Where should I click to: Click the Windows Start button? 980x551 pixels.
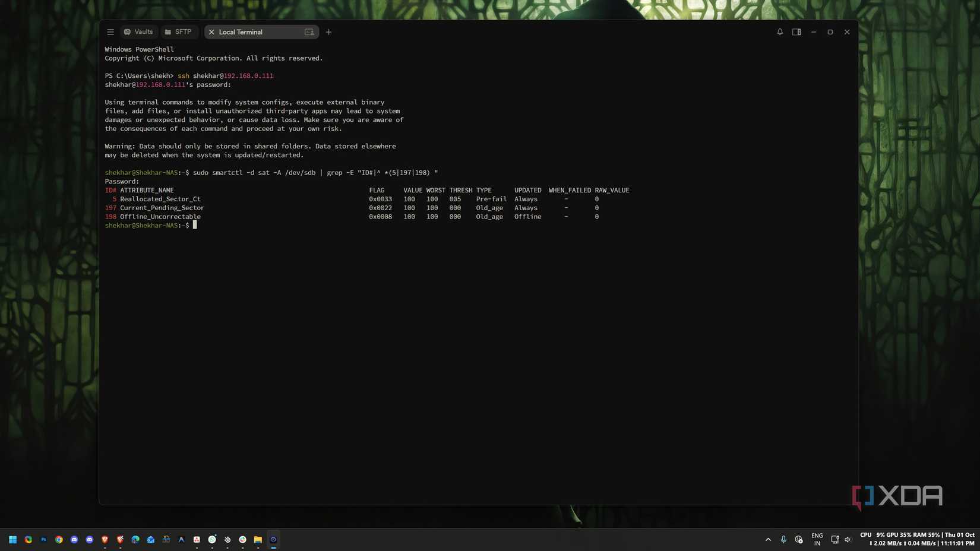[x=12, y=540]
